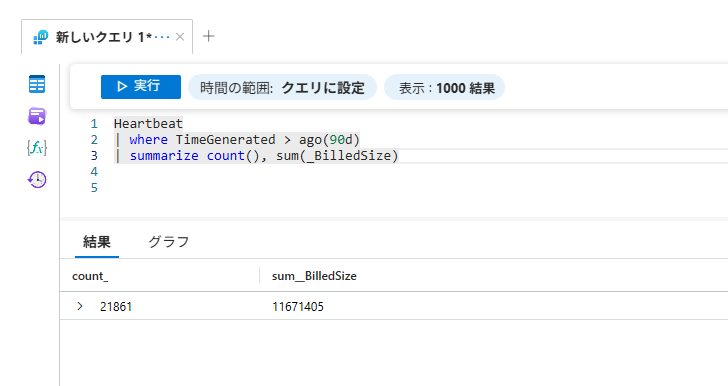Screen dimensions: 728x386
Task: Open the 時間の範囲 time range picker
Action: (x=282, y=87)
